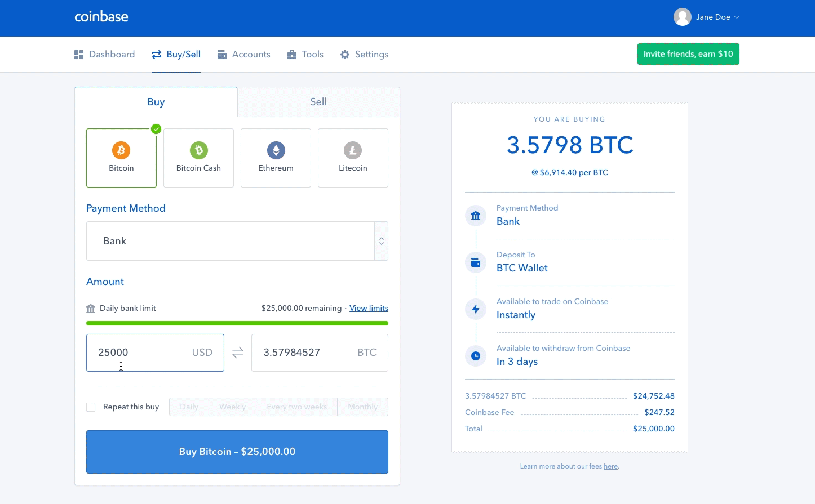
Task: Switch to the Sell tab
Action: [318, 102]
